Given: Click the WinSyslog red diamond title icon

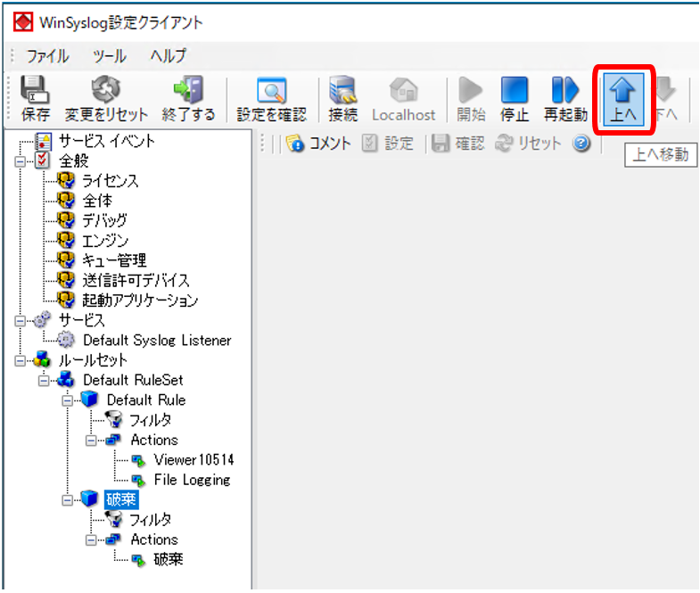Looking at the screenshot, I should tap(23, 22).
